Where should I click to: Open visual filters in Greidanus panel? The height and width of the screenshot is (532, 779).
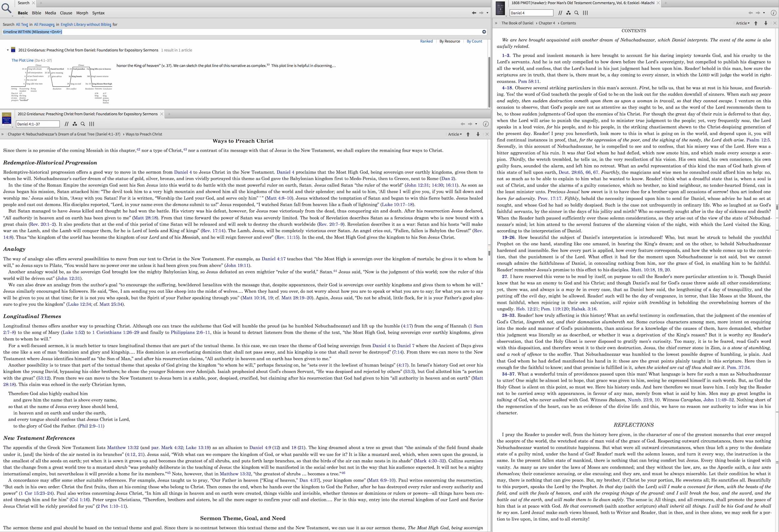tap(75, 124)
